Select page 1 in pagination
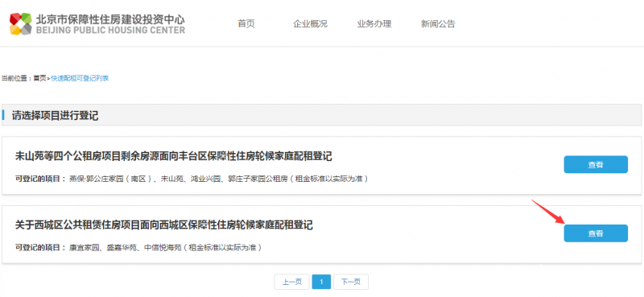This screenshot has width=644, height=297. point(321,282)
